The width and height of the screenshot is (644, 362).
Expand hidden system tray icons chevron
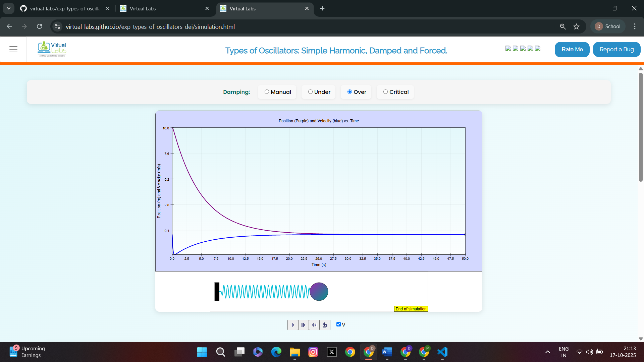point(547,352)
